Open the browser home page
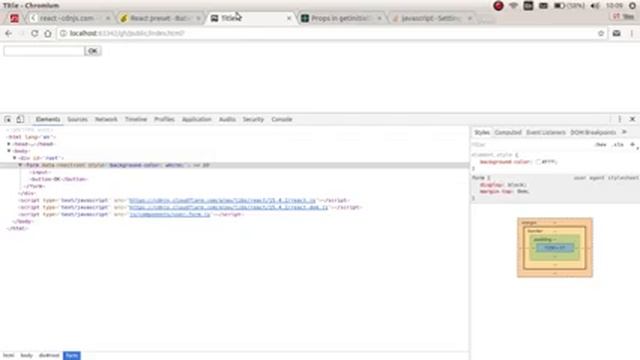 pos(48,33)
